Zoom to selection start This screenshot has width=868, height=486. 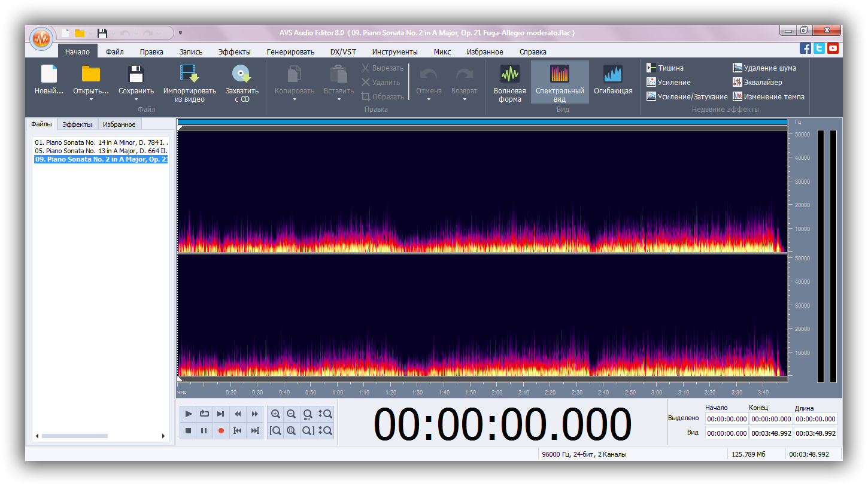(x=275, y=430)
